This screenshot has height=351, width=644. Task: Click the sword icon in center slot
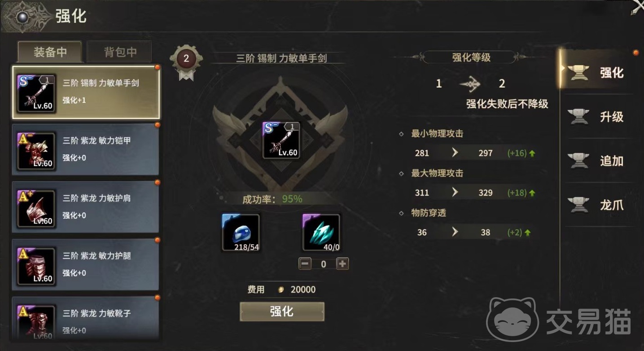pyautogui.click(x=281, y=140)
